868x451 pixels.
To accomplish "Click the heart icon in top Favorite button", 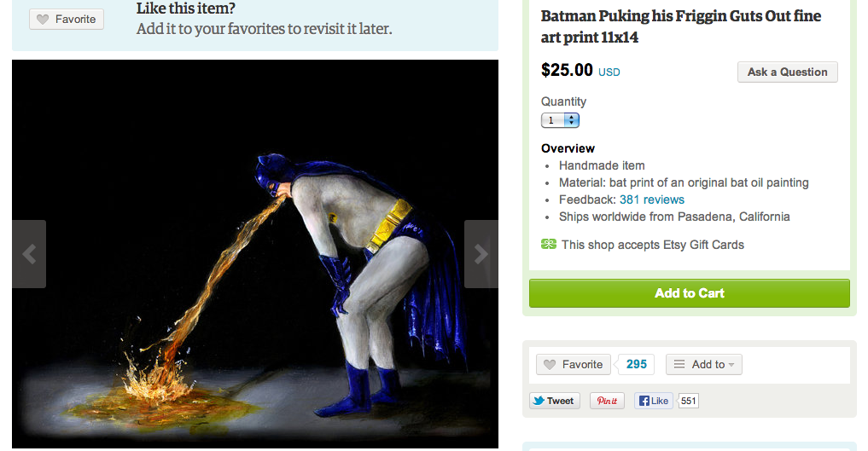I will point(44,19).
